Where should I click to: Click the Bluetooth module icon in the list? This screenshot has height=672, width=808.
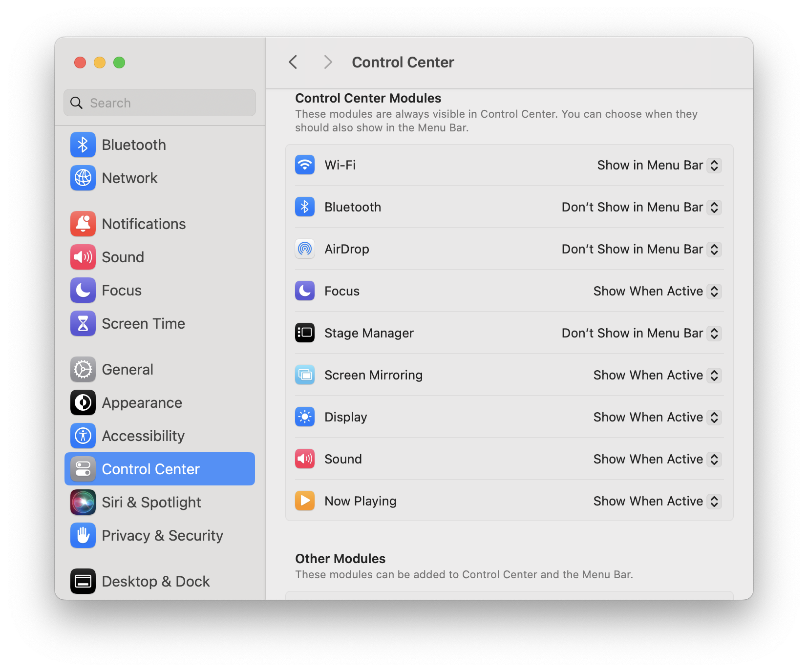coord(305,207)
